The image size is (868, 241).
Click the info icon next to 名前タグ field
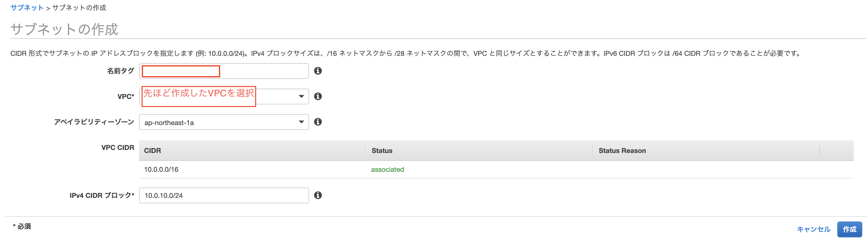tap(319, 71)
